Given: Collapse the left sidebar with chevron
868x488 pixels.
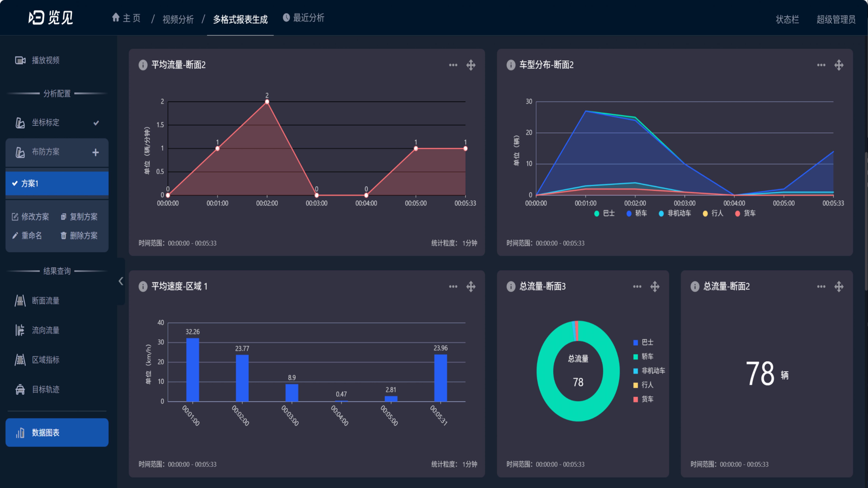Looking at the screenshot, I should click(x=121, y=281).
